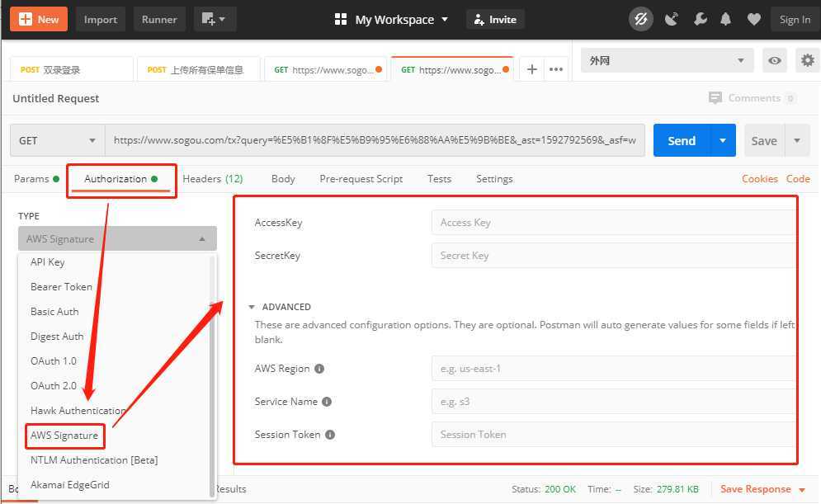Open the Send options dropdown arrow
Screen dimensions: 821x504
(723, 140)
